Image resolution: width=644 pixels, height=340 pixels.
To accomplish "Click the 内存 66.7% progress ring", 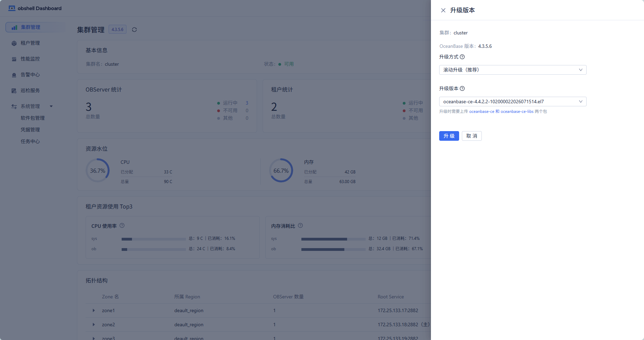I will (x=281, y=171).
